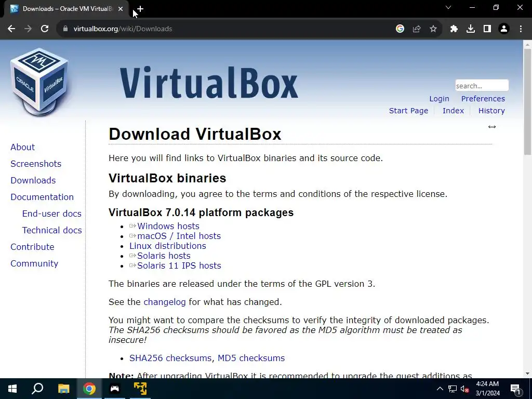The image size is (532, 399).
Task: Reload the page with the refresh icon
Action: [x=45, y=29]
